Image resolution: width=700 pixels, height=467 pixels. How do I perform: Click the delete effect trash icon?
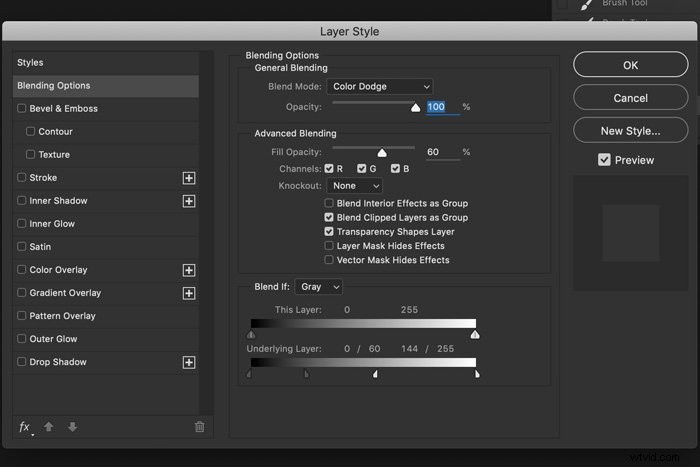(200, 427)
